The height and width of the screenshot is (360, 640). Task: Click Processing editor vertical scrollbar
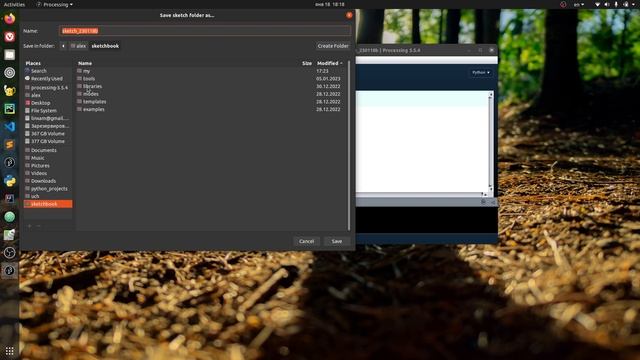click(x=491, y=143)
